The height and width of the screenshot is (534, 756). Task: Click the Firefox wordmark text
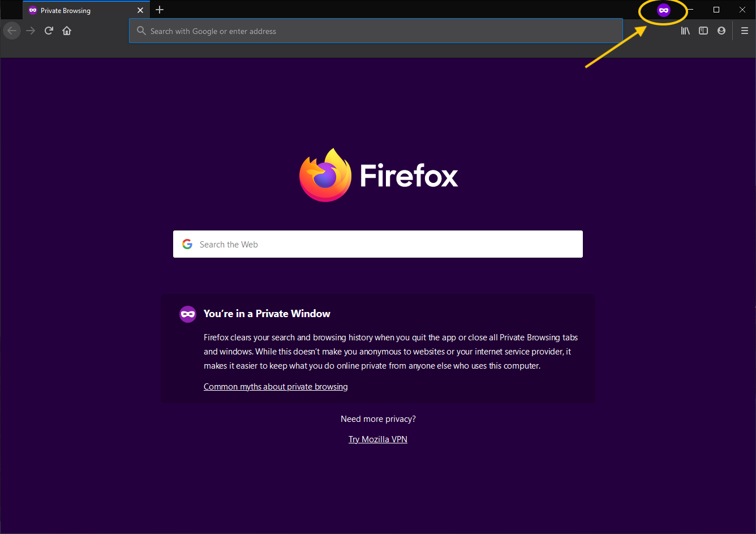tap(409, 176)
